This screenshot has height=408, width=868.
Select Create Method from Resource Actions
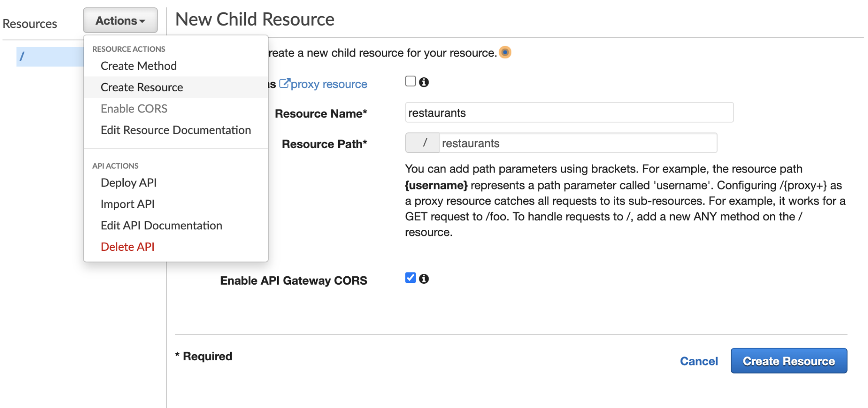click(x=139, y=66)
